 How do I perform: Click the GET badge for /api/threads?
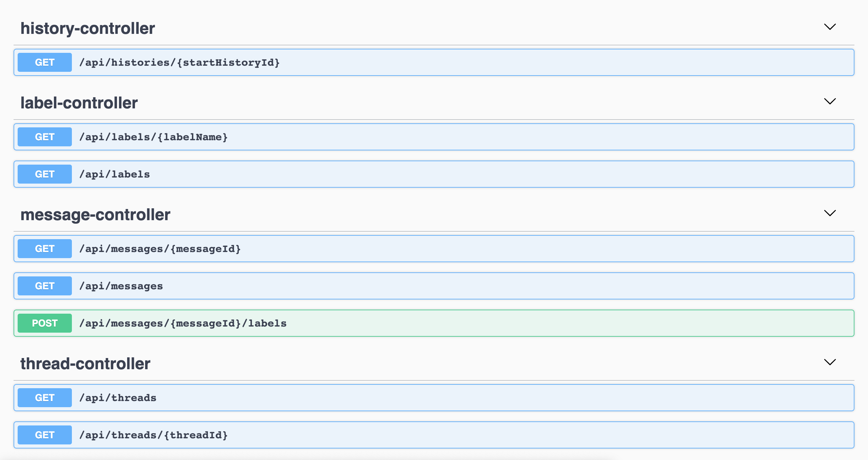tap(45, 398)
